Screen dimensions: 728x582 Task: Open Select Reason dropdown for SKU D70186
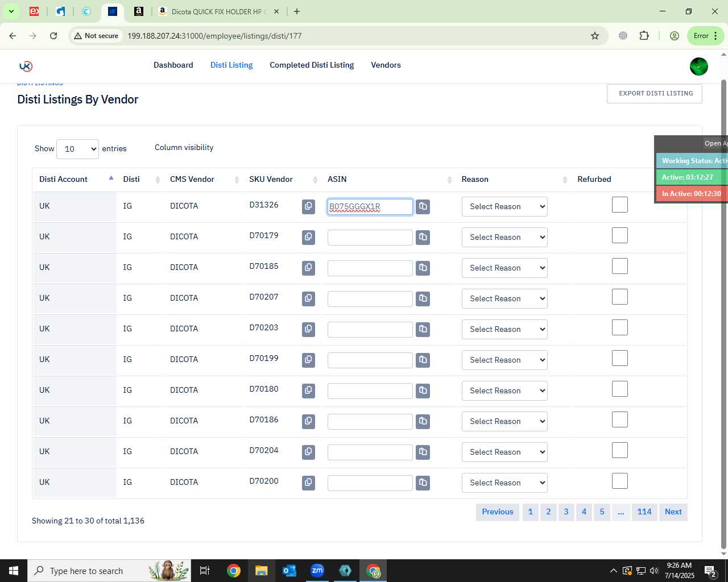coord(504,421)
